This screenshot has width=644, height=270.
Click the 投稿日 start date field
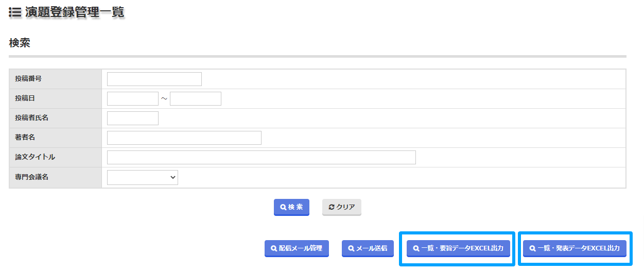[133, 98]
